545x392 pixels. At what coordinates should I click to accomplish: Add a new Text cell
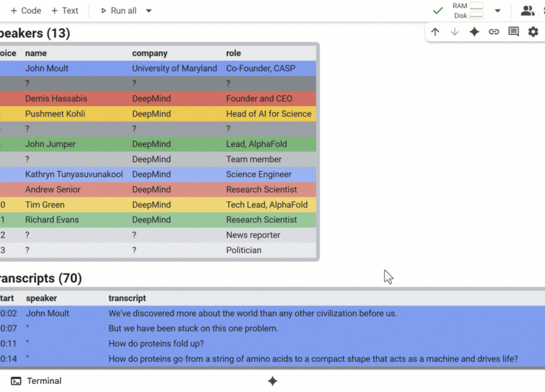(x=65, y=11)
